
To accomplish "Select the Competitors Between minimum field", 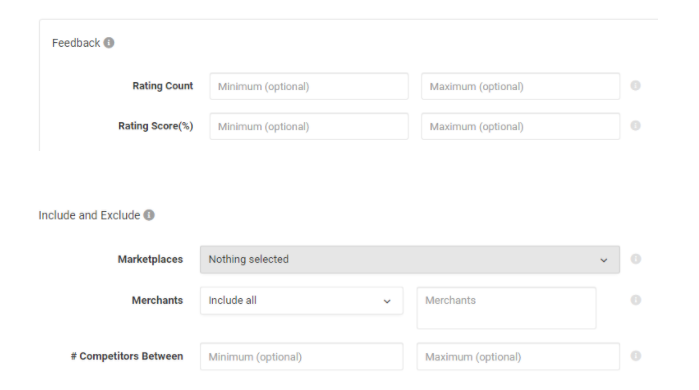I will [301, 357].
